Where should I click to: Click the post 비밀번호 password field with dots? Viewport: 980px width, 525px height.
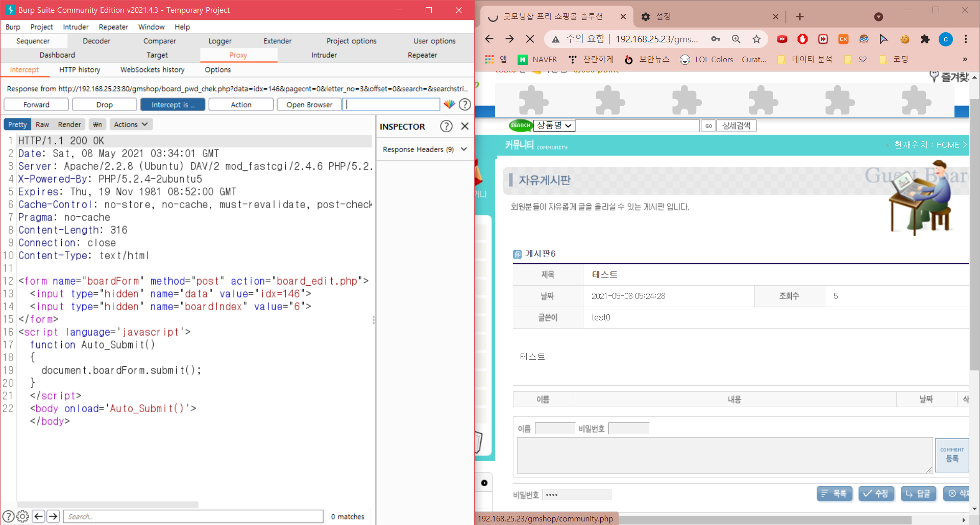click(577, 494)
